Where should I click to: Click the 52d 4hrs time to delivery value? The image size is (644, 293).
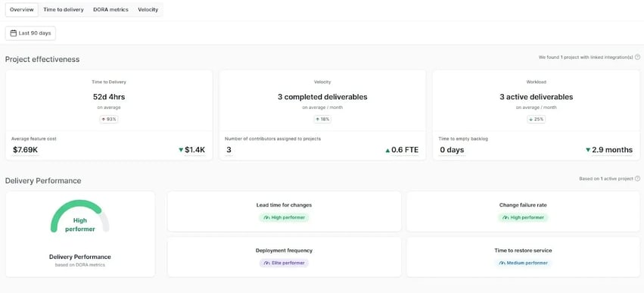click(x=109, y=97)
